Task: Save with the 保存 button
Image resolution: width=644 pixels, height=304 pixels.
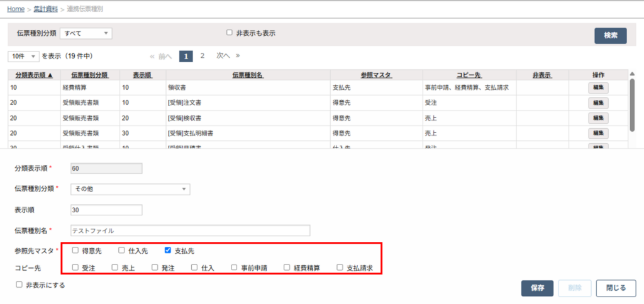Action: pyautogui.click(x=537, y=288)
